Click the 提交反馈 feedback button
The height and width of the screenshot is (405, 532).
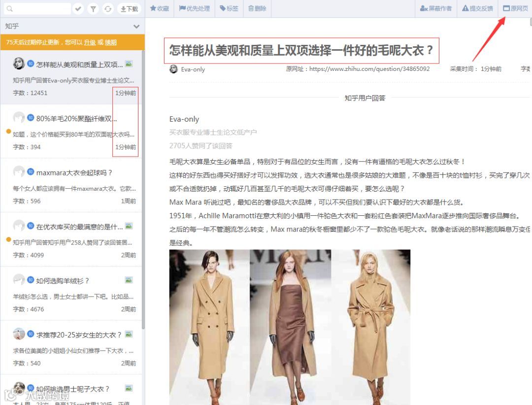[x=477, y=8]
